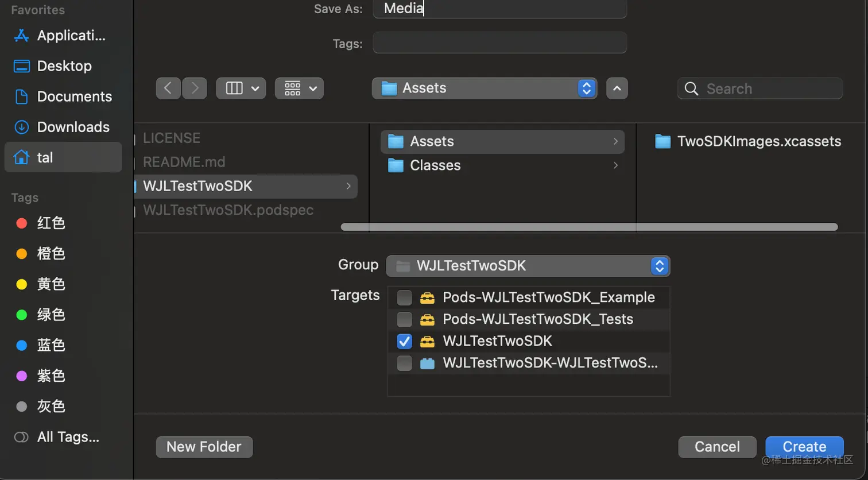
Task: Check the WJLTestTwoSDK-WJLTestTwoS... bundle target
Action: click(405, 363)
